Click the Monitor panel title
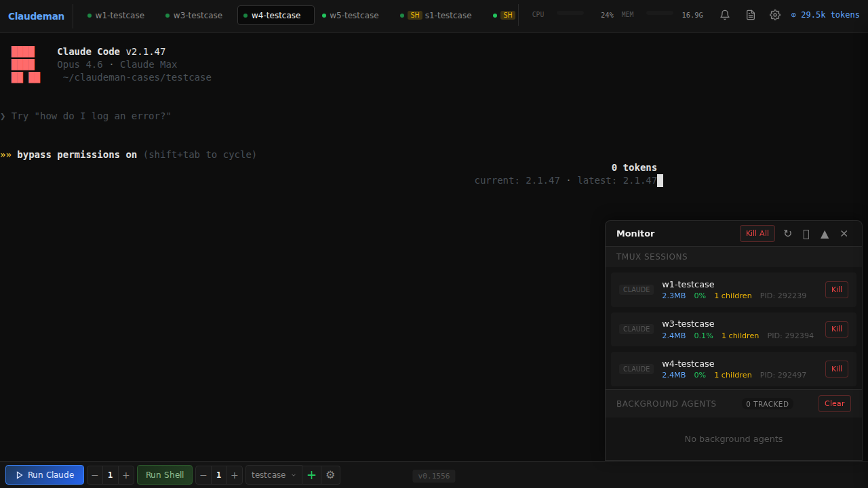Image resolution: width=868 pixels, height=488 pixels. click(x=635, y=234)
